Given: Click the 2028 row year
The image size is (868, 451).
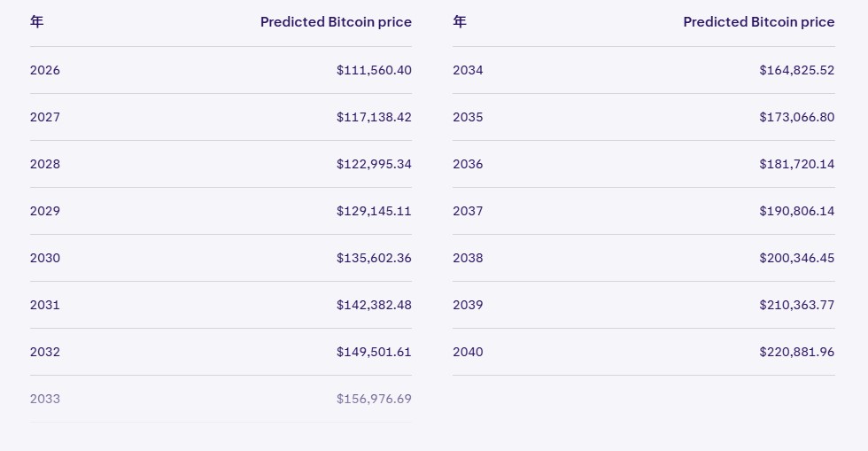Looking at the screenshot, I should 45,164.
